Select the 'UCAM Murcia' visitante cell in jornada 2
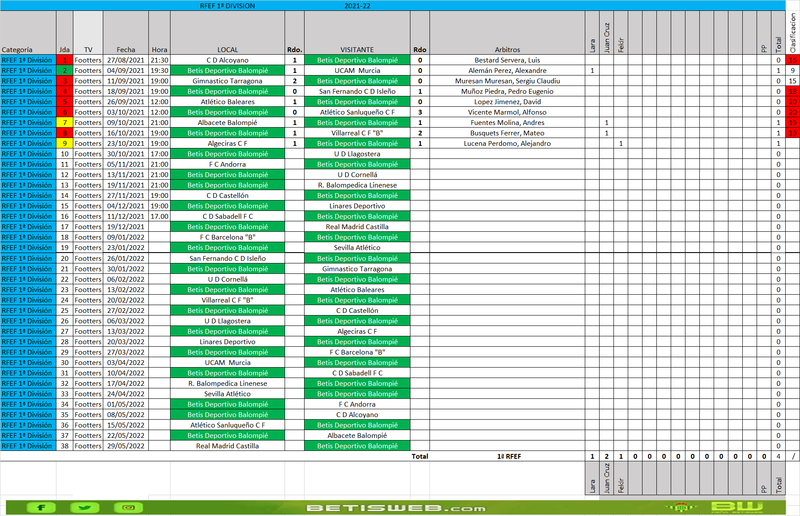 (357, 70)
